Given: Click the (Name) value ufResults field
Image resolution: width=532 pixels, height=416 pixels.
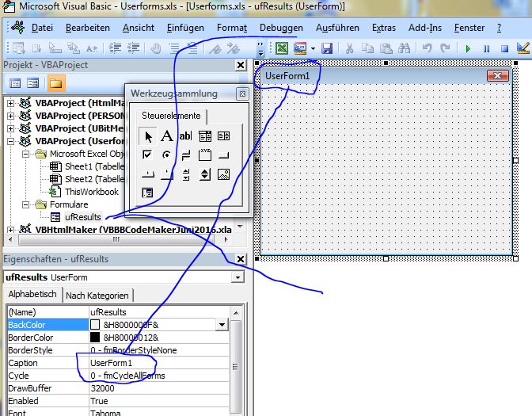Looking at the screenshot, I should [159, 312].
